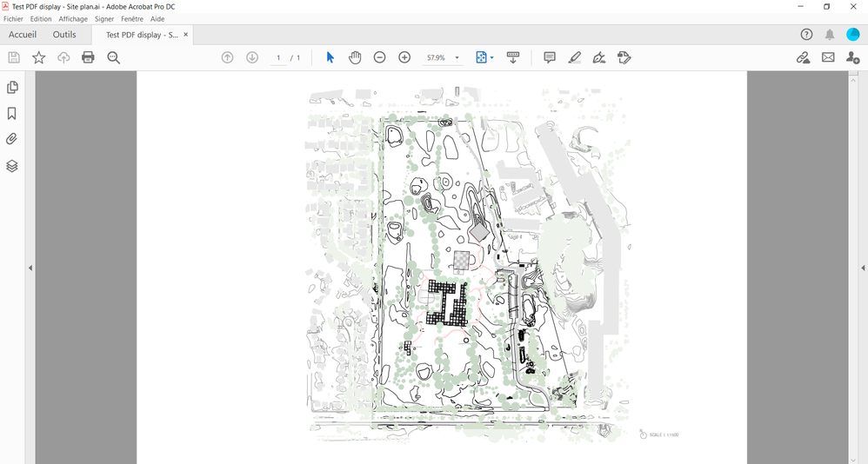The width and height of the screenshot is (868, 464).
Task: Show Bookmarks panel
Action: [x=11, y=113]
